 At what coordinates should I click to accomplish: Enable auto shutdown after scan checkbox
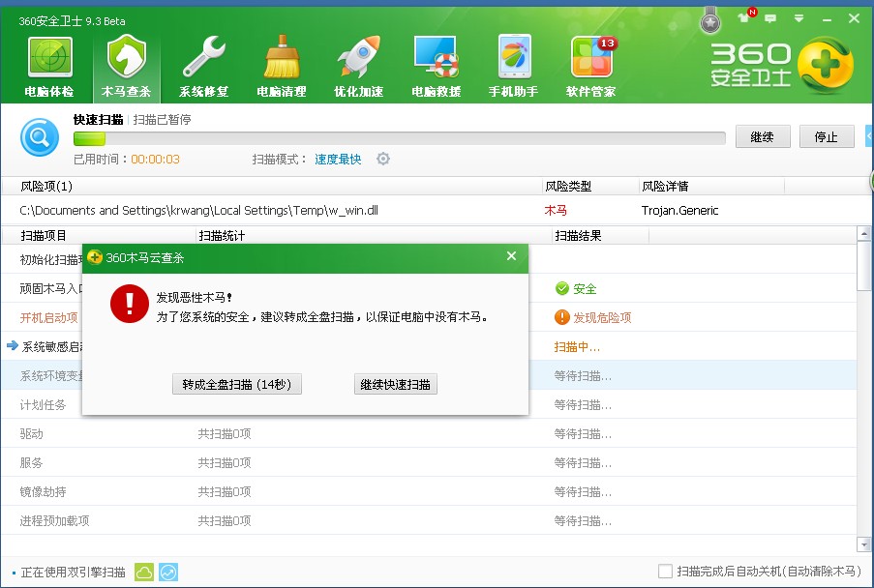point(665,572)
